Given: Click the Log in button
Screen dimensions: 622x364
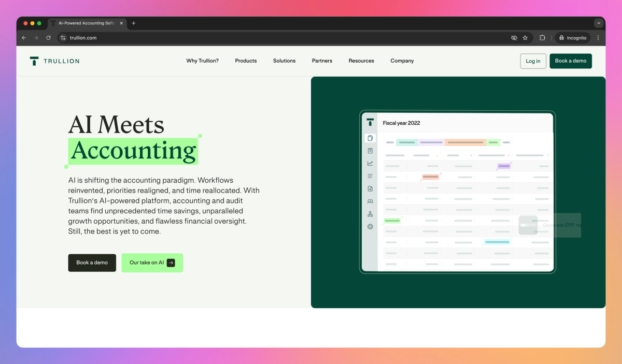Looking at the screenshot, I should pos(533,61).
